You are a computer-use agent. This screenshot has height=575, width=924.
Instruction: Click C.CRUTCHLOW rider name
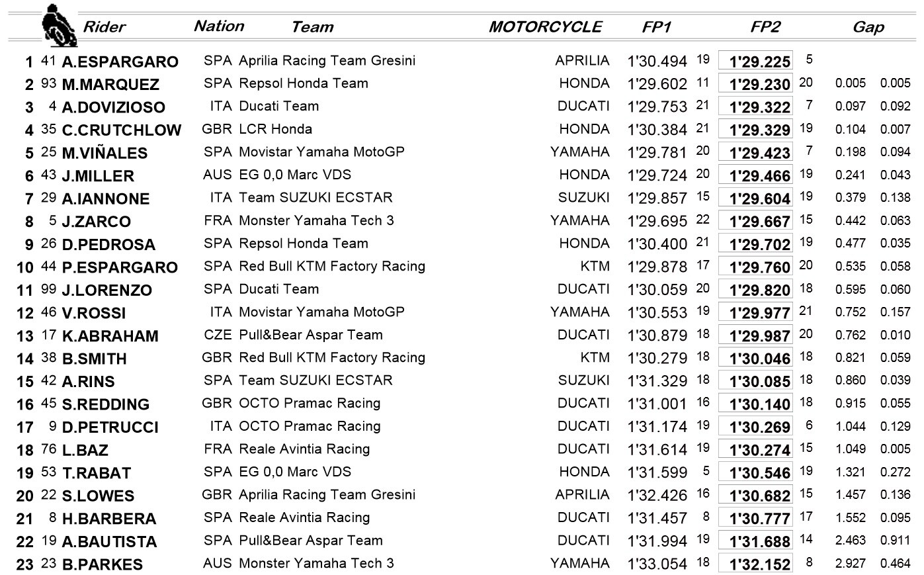click(x=121, y=130)
